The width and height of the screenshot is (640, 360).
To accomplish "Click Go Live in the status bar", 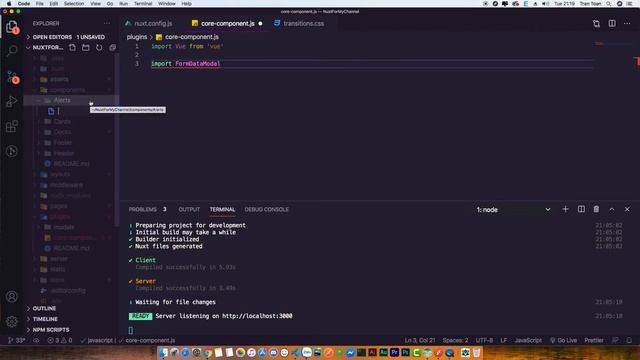I will tap(564, 340).
